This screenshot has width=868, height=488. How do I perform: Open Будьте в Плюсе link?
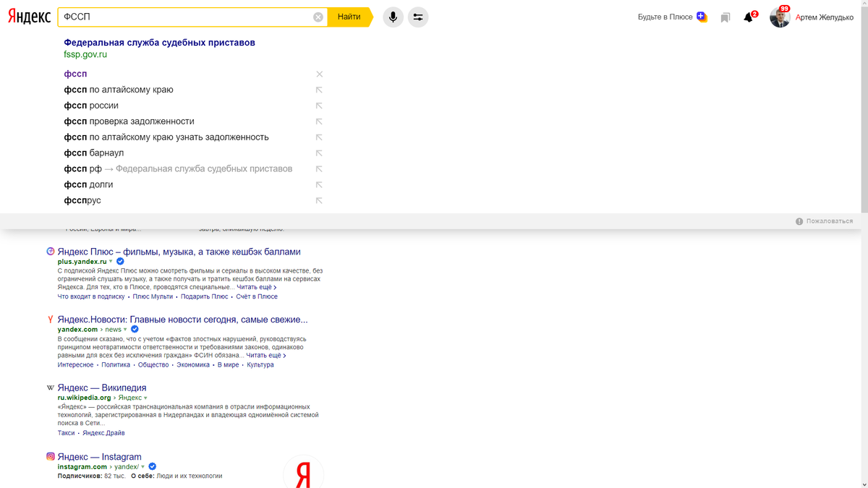[x=665, y=17]
